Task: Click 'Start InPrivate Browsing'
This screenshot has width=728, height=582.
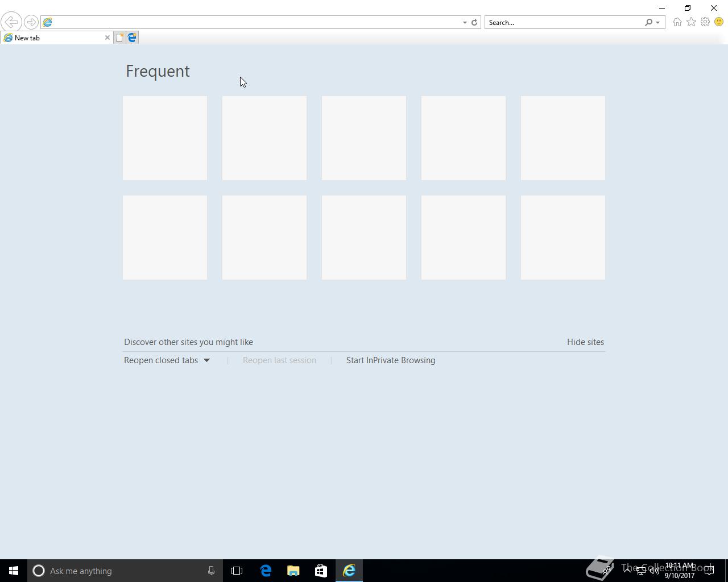Action: click(x=391, y=360)
